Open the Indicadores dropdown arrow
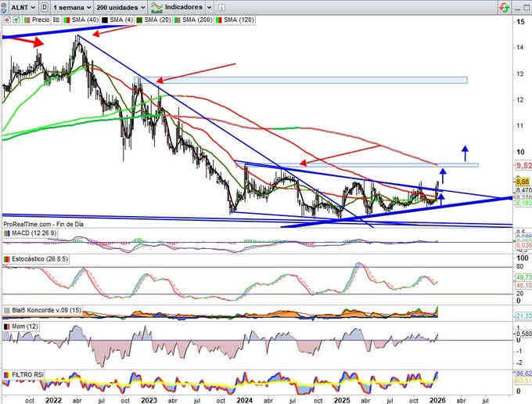This screenshot has width=532, height=404. tap(210, 7)
